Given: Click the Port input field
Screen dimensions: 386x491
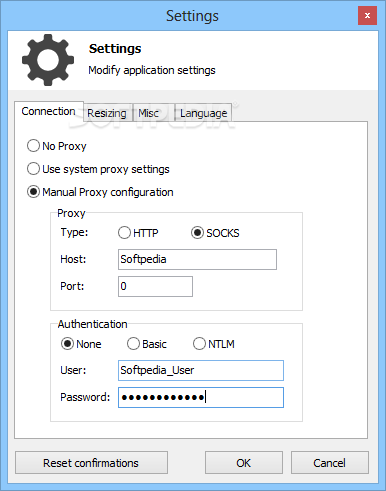Looking at the screenshot, I should coord(155,286).
